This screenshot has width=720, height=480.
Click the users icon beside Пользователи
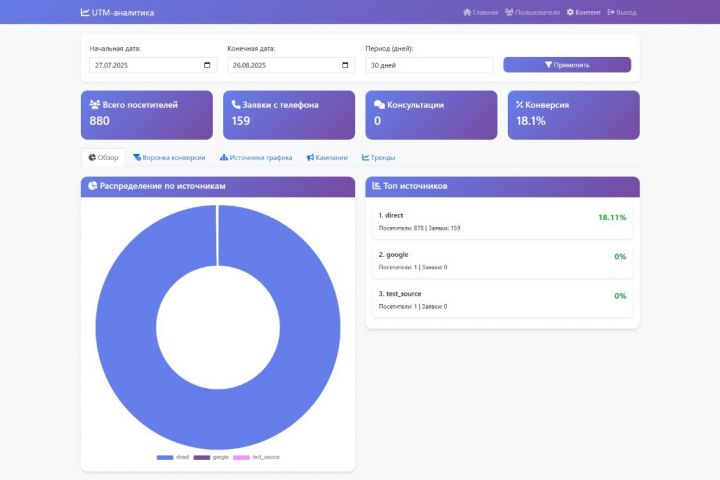509,12
